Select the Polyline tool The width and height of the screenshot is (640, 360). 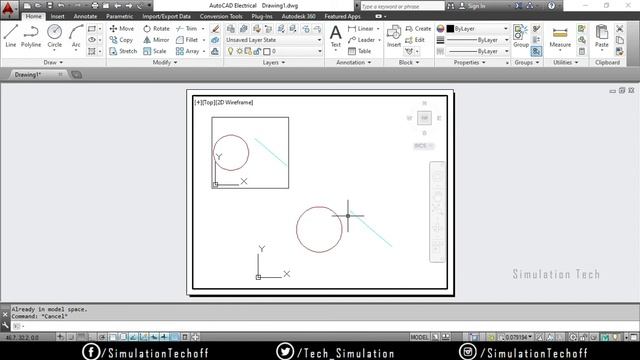(x=31, y=36)
